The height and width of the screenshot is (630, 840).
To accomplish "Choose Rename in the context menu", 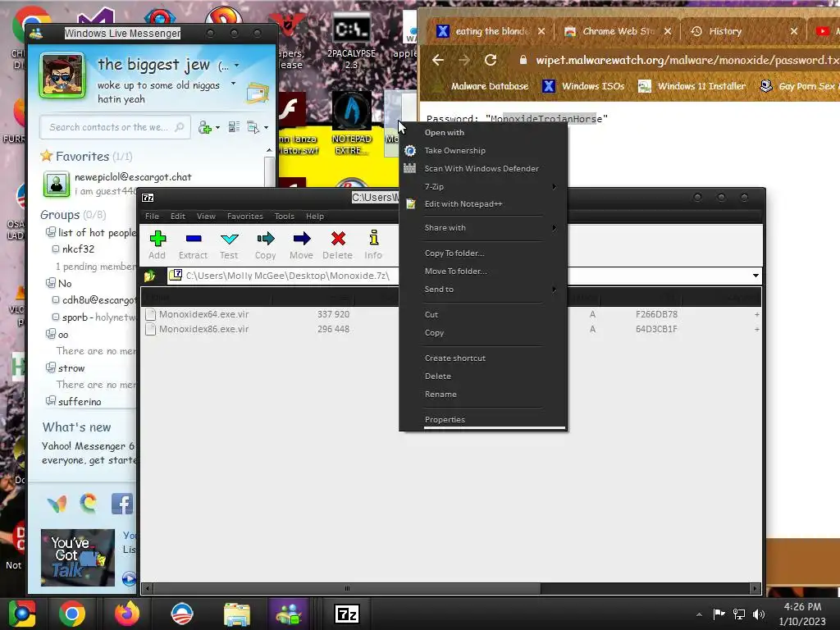I will [x=441, y=395].
